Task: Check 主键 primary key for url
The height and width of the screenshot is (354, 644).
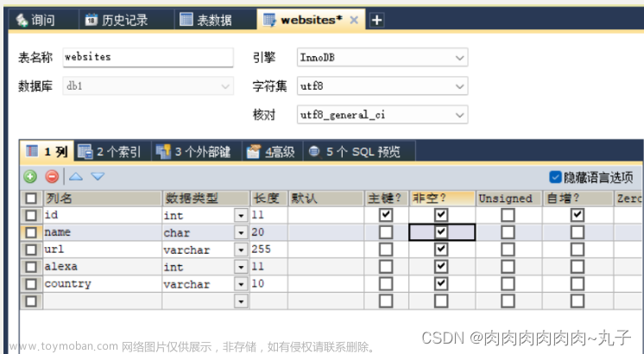Action: pyautogui.click(x=386, y=250)
